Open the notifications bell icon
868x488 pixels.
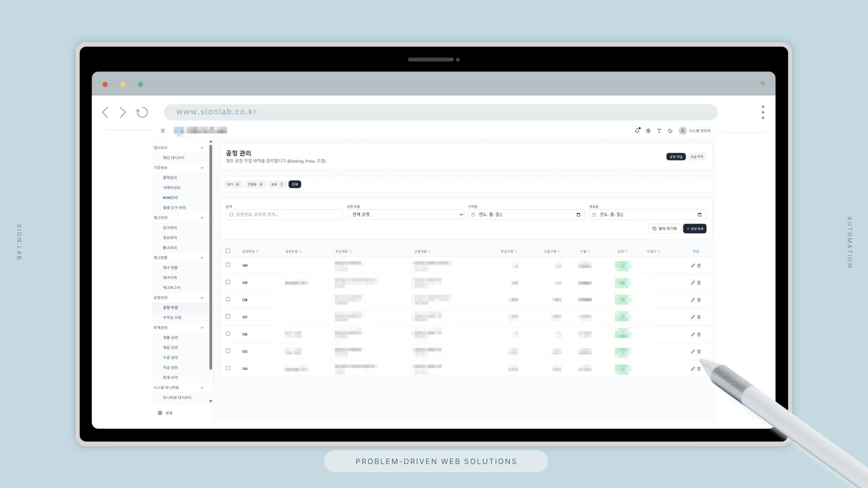637,131
